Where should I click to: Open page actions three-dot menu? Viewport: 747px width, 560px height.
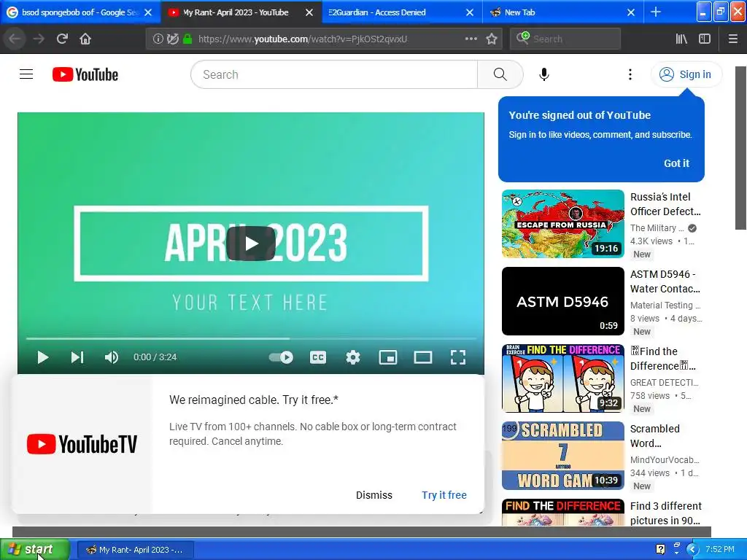tap(471, 39)
